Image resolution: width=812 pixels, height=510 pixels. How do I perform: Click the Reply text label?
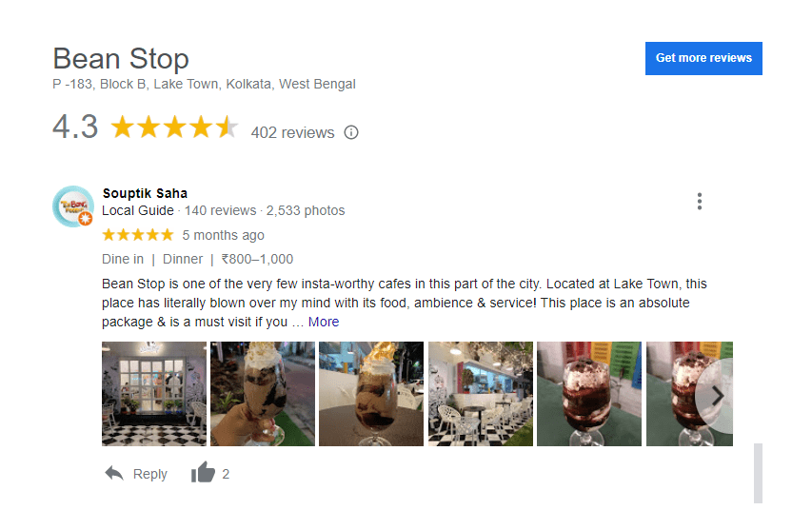(150, 474)
